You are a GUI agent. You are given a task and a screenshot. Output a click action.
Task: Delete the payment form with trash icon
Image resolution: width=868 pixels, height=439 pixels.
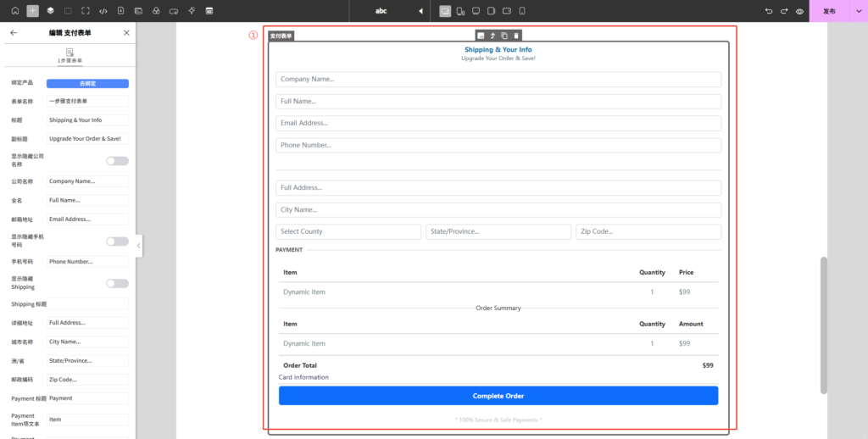(516, 36)
